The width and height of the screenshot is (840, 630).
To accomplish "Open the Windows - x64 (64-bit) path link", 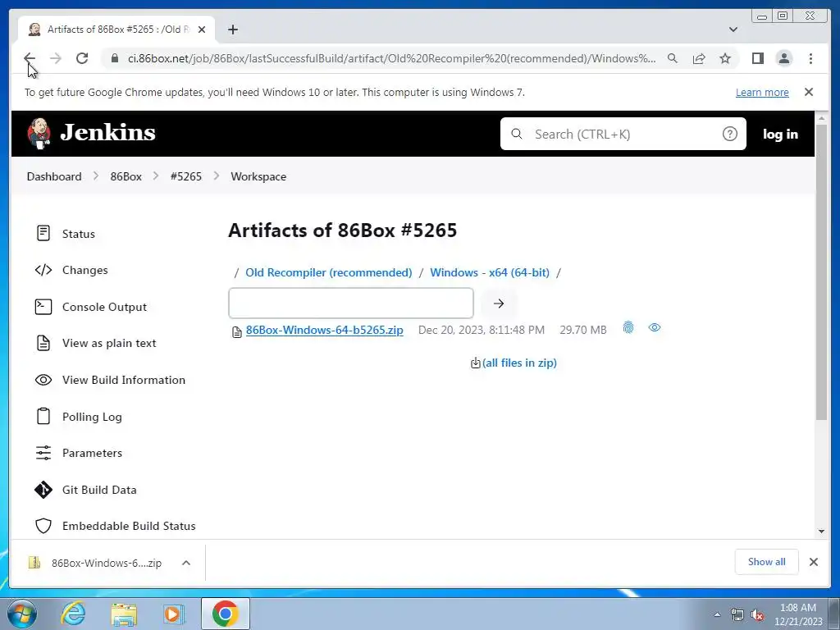I will (490, 272).
